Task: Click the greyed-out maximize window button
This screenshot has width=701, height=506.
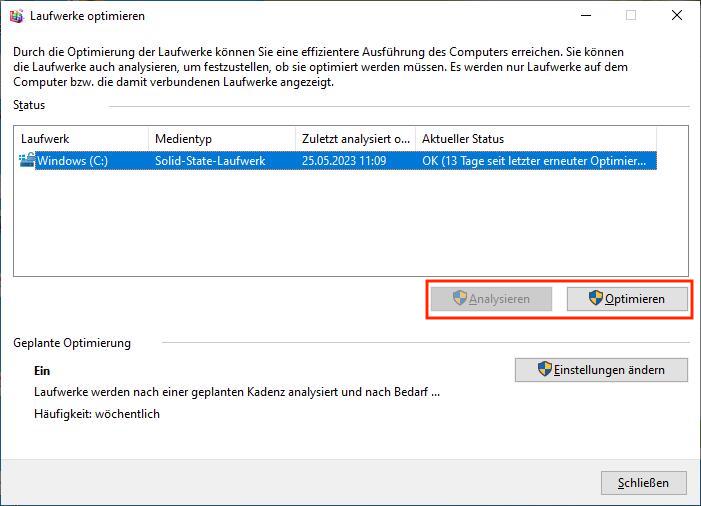Action: (631, 16)
